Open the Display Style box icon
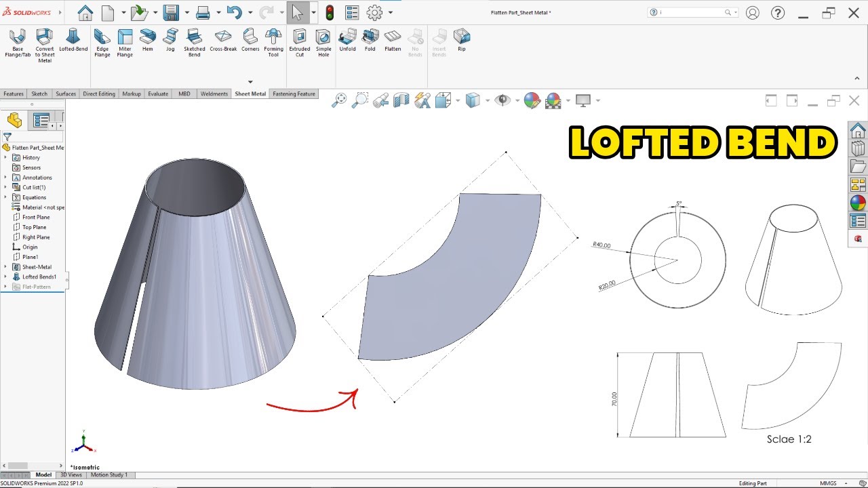Screen dimensions: 868x488 point(473,100)
